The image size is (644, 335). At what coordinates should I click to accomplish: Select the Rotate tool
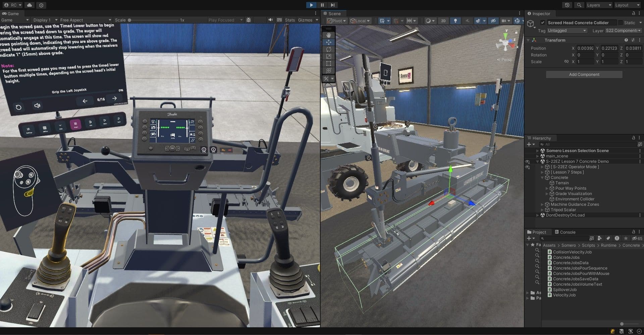pos(328,49)
